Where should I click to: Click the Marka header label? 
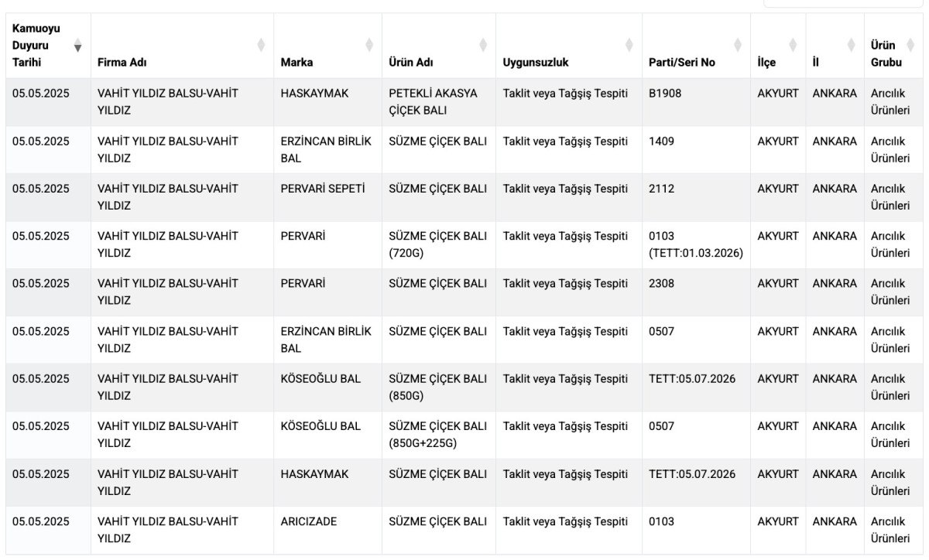click(x=297, y=63)
